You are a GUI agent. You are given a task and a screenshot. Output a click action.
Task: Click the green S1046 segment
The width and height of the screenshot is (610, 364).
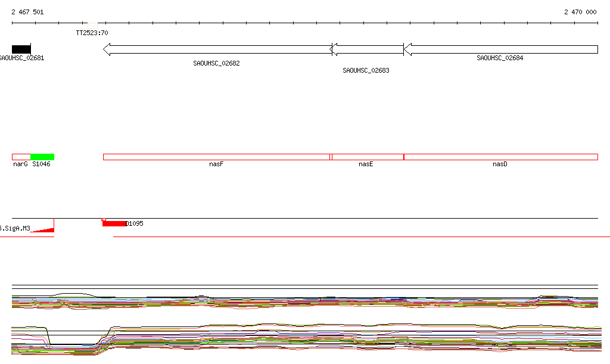tap(42, 157)
